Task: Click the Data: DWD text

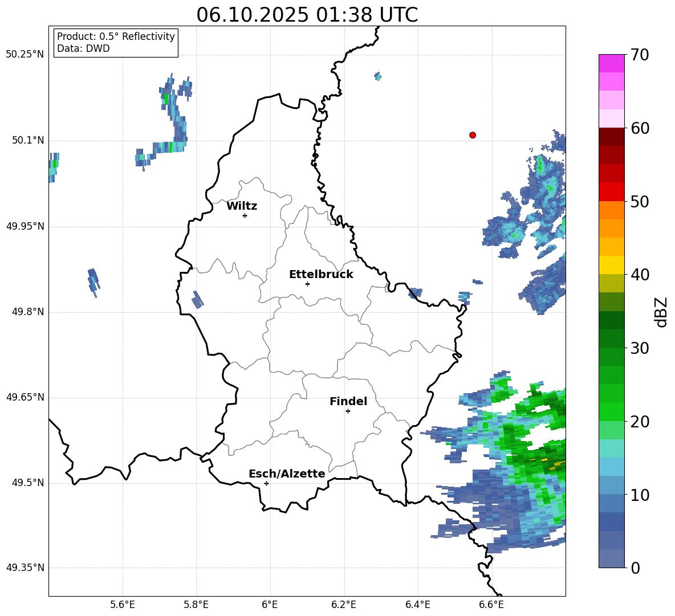Action: [x=83, y=48]
